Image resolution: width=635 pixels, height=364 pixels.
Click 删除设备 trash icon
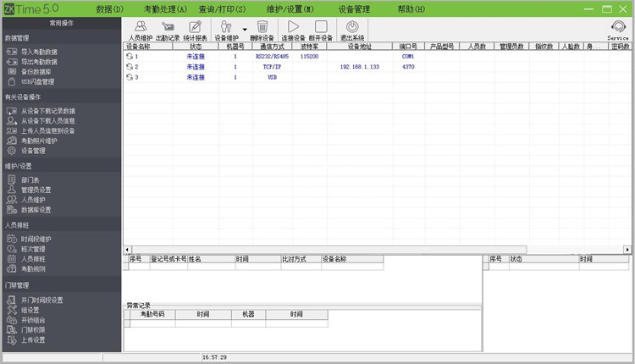262,30
